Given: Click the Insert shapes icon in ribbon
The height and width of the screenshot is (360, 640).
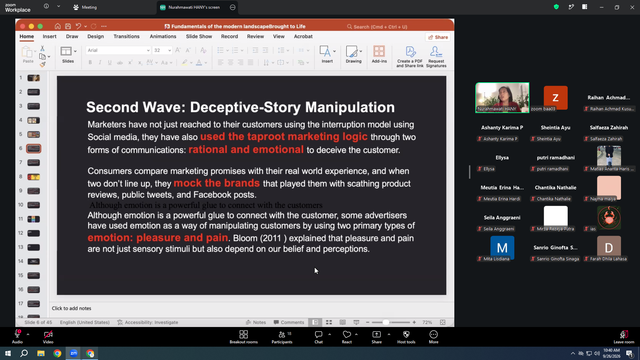Looking at the screenshot, I should [325, 51].
